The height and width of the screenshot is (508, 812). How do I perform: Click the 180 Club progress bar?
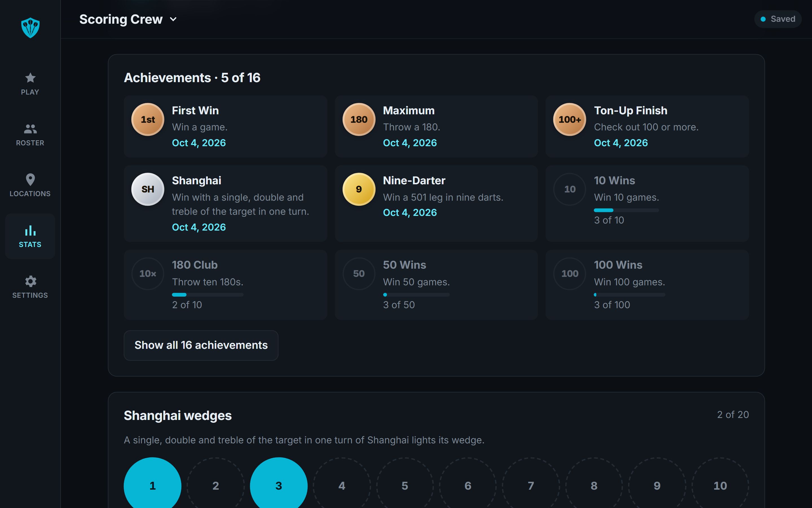click(x=208, y=295)
